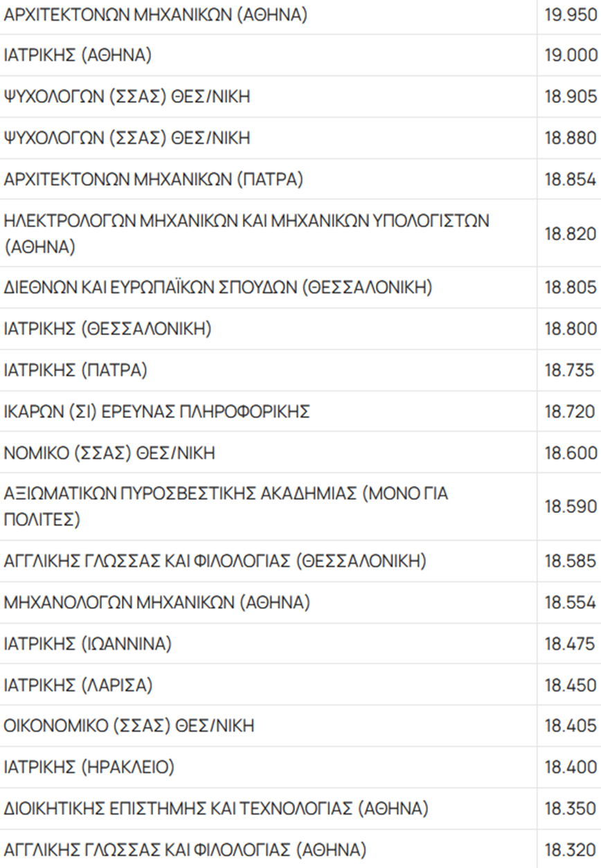Click the ΝΟΜΙΚΟ (ΣΣΑΣ) ΘΕΣ/ΝΙΚΗ entry
This screenshot has height=868, width=601.
click(109, 453)
